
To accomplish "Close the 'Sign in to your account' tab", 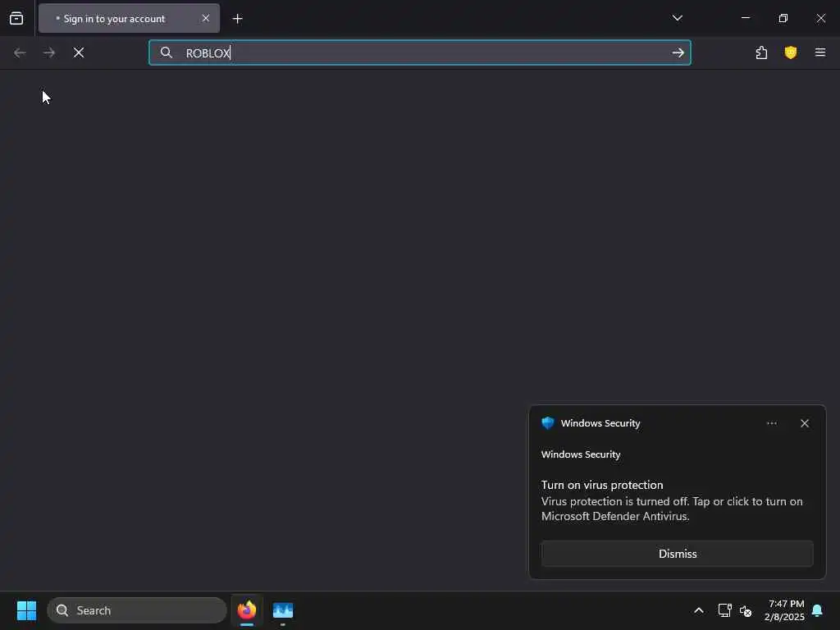I will (x=206, y=18).
